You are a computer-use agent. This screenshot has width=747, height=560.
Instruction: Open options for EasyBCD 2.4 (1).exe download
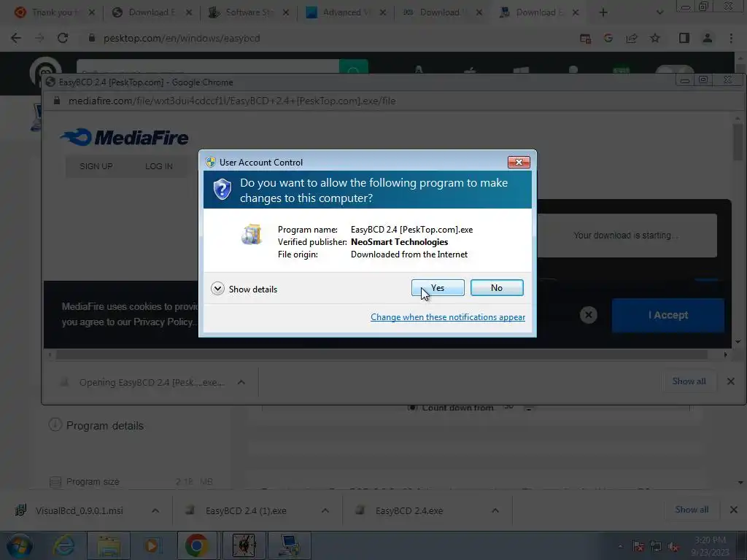tap(325, 510)
